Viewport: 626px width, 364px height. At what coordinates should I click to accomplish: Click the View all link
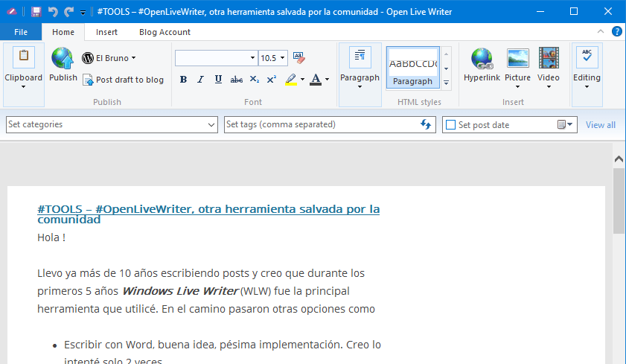(600, 125)
